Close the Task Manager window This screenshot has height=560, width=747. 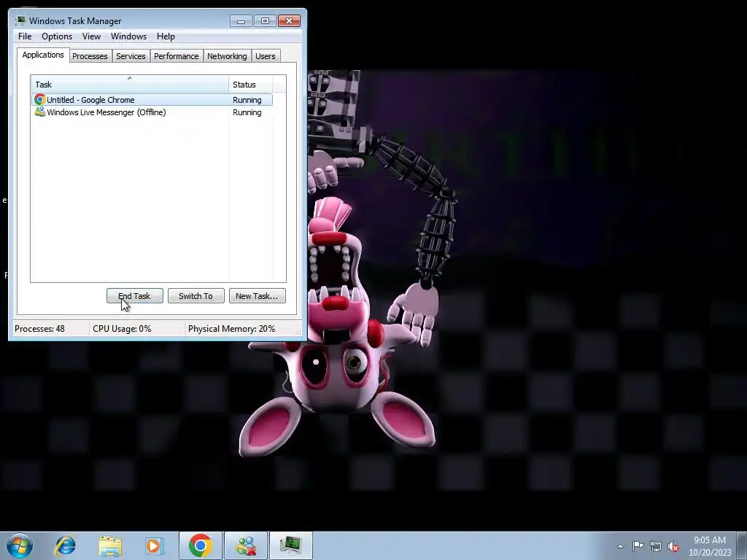289,20
